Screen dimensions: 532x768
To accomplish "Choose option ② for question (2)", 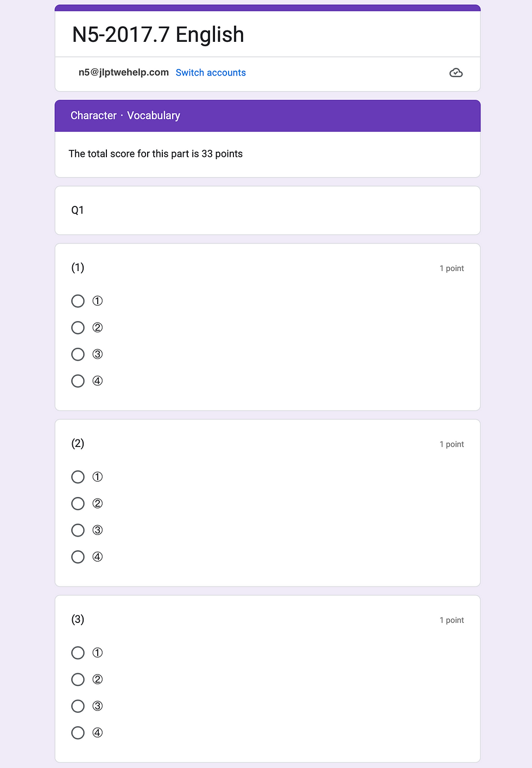I will [x=78, y=503].
